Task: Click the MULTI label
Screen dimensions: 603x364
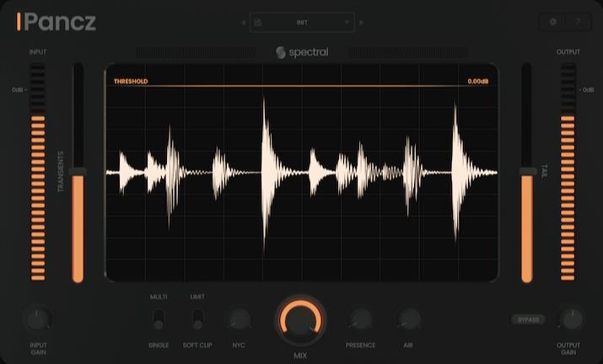Action: pyautogui.click(x=159, y=297)
